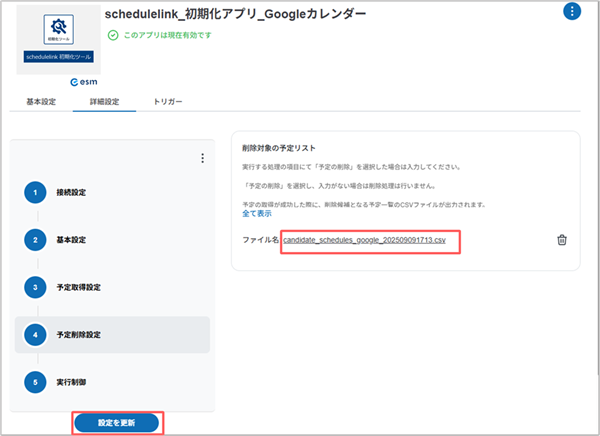This screenshot has height=436, width=600.
Task: Delete the candidate schedules CSV with trash icon
Action: [562, 240]
